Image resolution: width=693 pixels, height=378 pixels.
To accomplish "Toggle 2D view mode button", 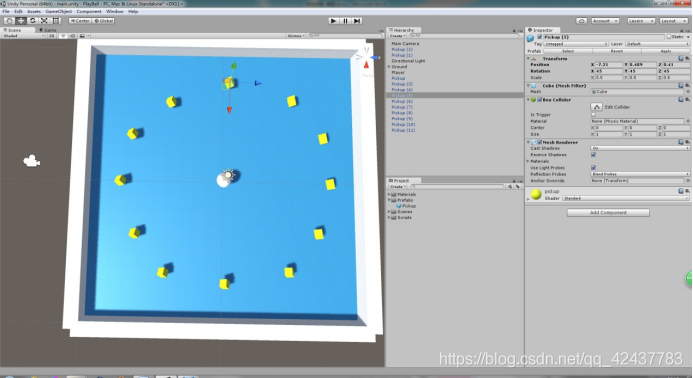I will click(x=52, y=36).
